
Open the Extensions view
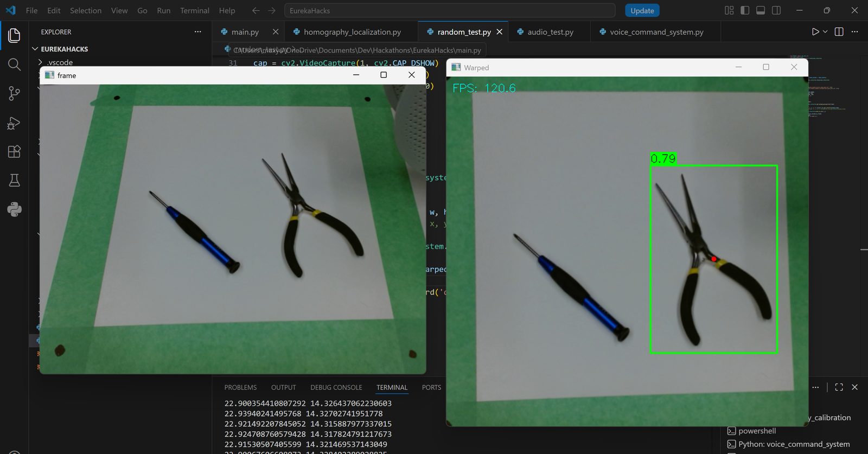click(x=14, y=151)
